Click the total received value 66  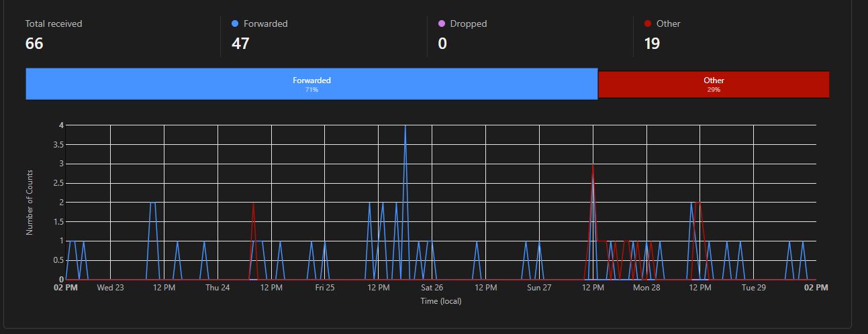pos(34,44)
